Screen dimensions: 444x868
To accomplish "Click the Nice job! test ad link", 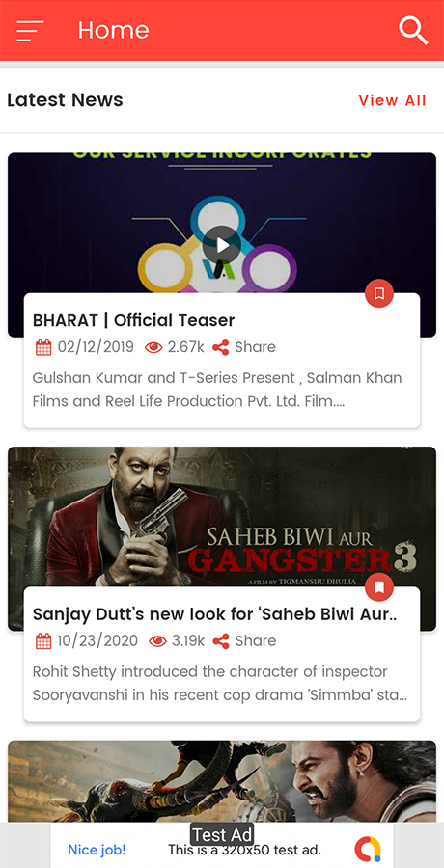I will pyautogui.click(x=97, y=849).
